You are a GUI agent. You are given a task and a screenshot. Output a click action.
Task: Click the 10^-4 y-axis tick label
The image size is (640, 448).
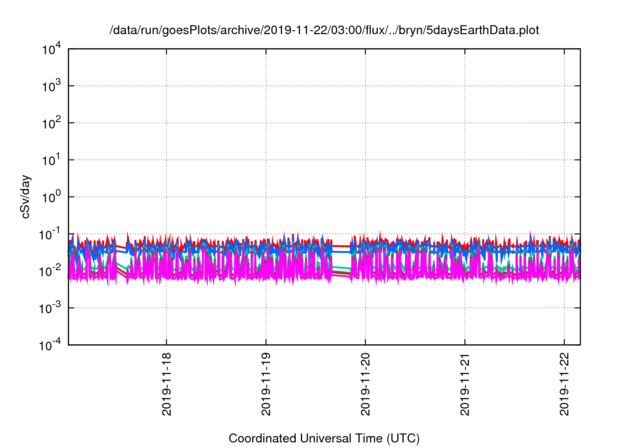coord(51,346)
